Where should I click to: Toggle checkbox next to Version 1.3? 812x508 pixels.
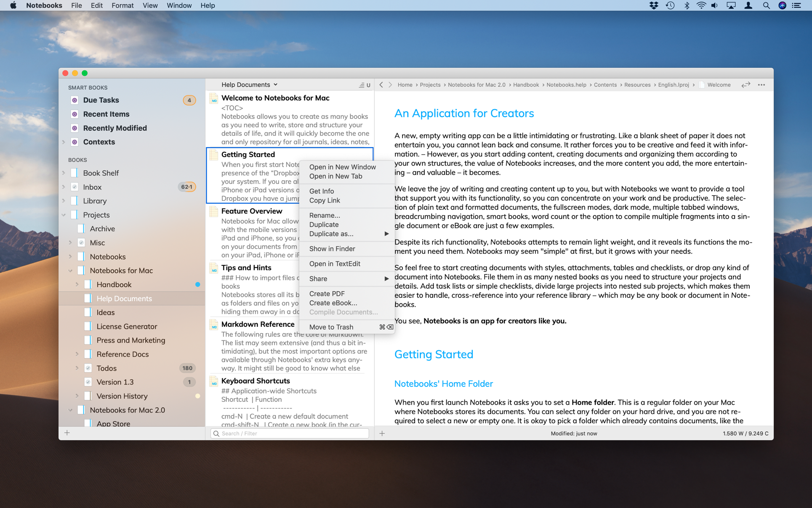(x=88, y=382)
